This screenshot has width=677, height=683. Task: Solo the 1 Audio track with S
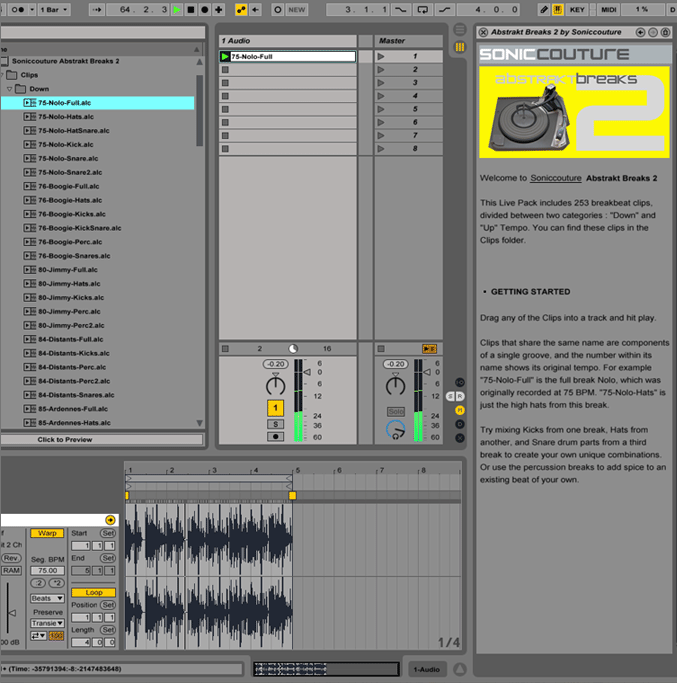(275, 424)
